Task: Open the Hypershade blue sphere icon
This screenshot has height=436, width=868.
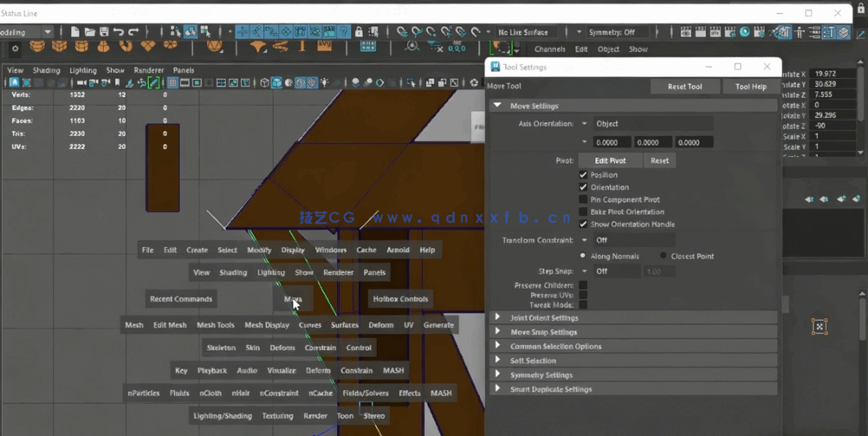Action: point(744,32)
